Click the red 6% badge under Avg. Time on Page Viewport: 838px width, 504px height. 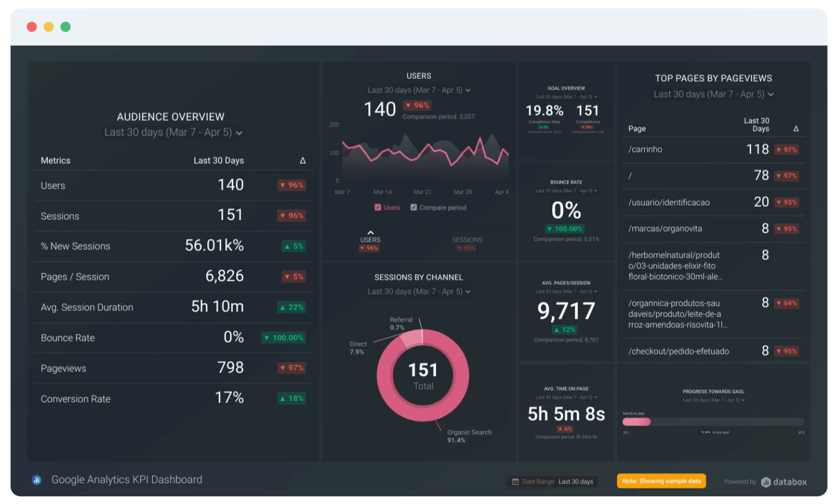click(565, 429)
